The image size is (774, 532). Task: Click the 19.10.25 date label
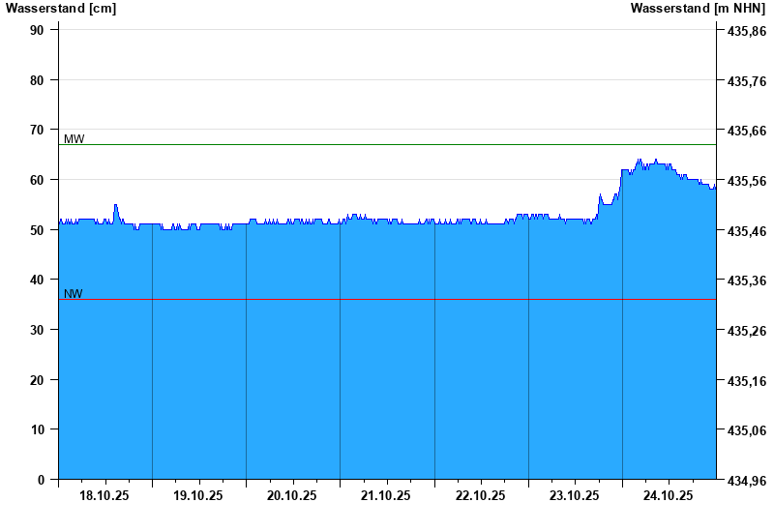point(198,495)
